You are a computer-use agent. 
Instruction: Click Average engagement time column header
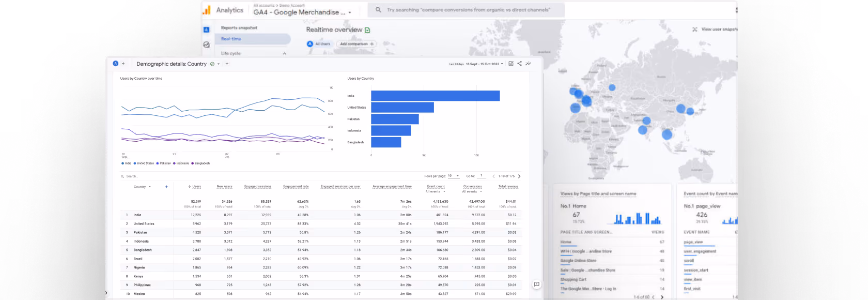tap(392, 186)
